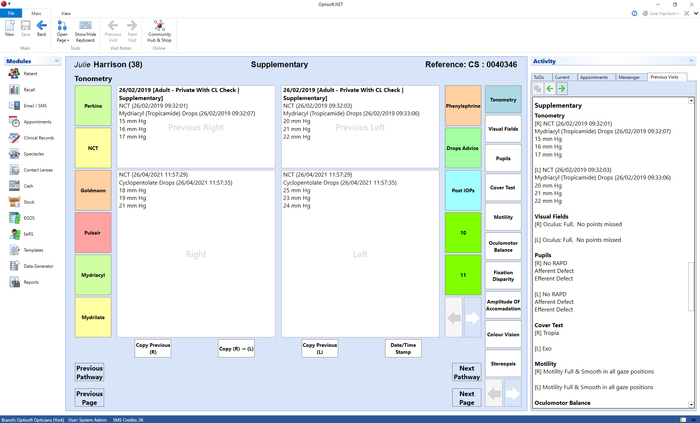The width and height of the screenshot is (700, 423).
Task: Switch to the Main ribbon tab
Action: coord(36,13)
